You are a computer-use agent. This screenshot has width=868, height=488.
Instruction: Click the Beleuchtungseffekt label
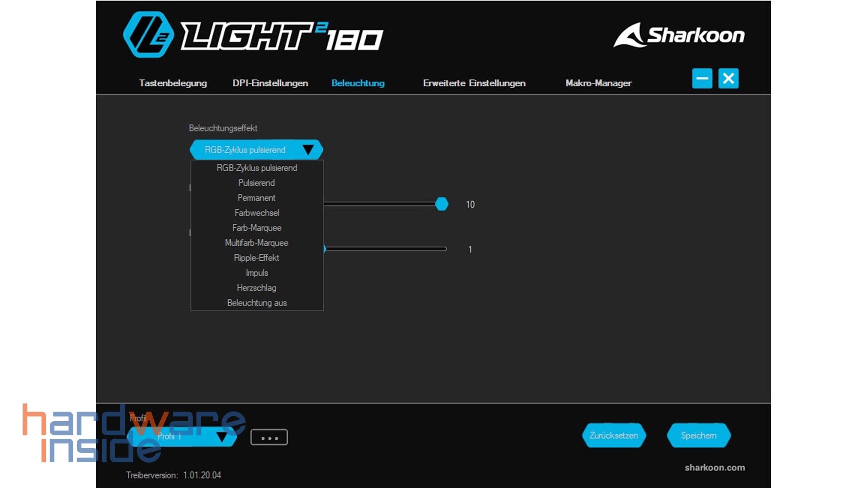(223, 128)
